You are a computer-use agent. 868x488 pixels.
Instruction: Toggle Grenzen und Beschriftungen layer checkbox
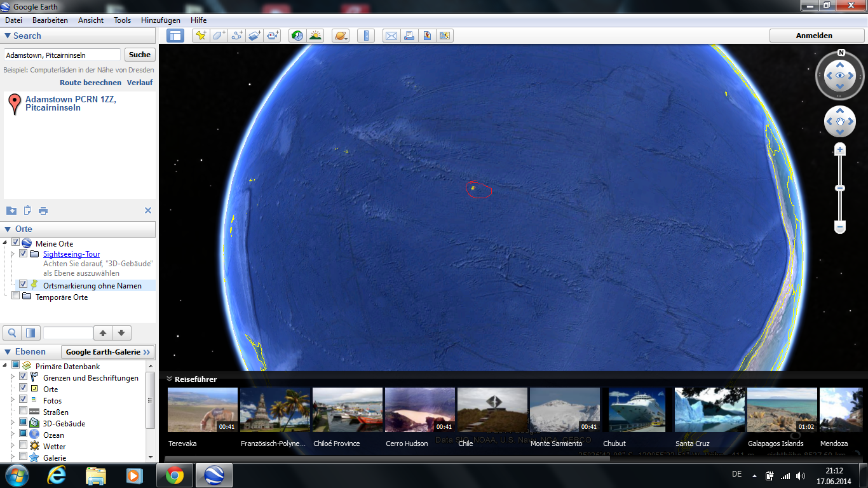24,377
